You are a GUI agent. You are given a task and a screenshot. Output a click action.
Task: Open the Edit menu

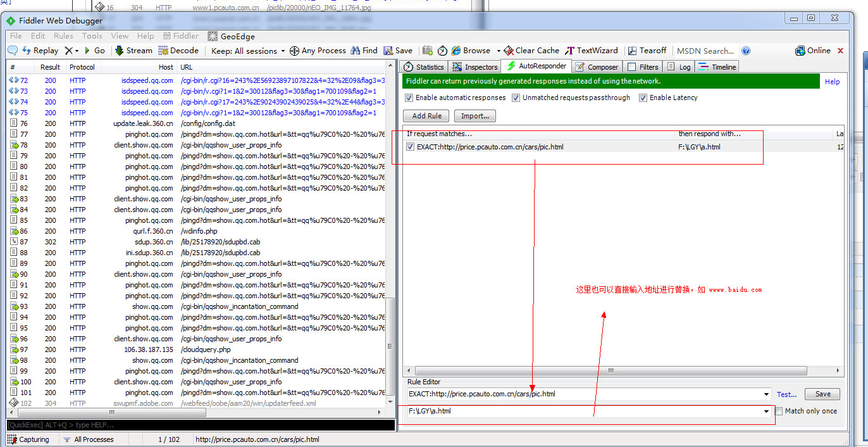click(38, 36)
